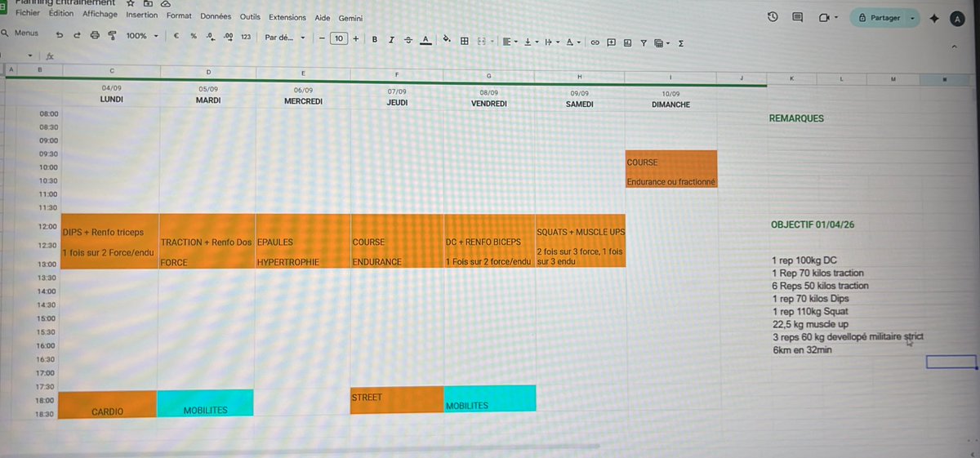This screenshot has height=458, width=980.
Task: Open the Outils menu
Action: (x=250, y=16)
